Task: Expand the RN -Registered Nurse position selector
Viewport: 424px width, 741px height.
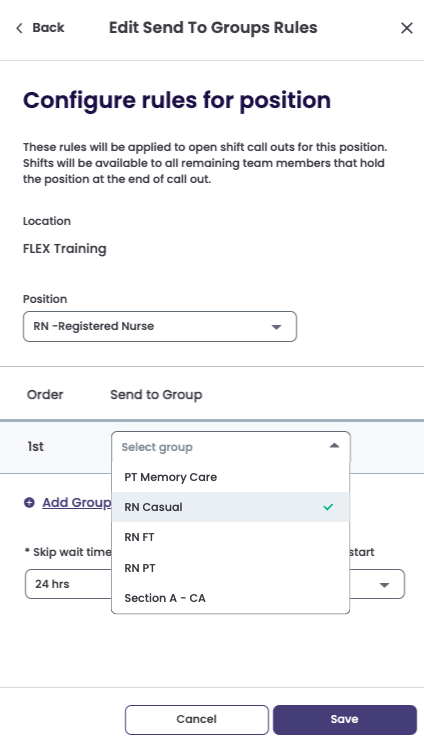Action: tap(160, 327)
